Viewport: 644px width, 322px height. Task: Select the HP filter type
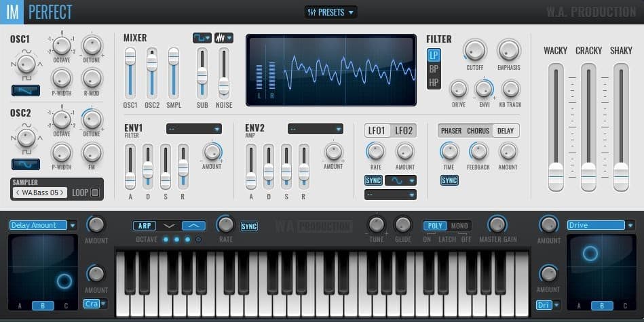click(x=434, y=83)
